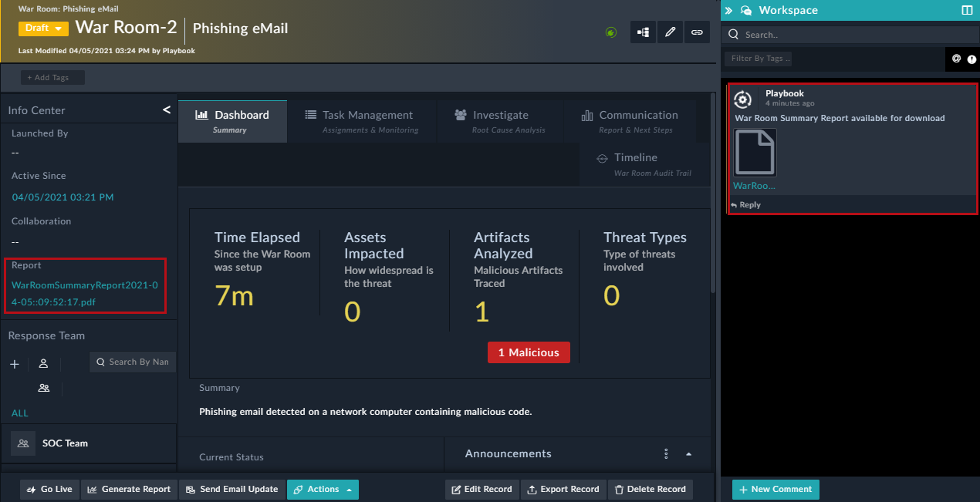The width and height of the screenshot is (980, 502).
Task: Click the Assets Impacted 0 value
Action: (x=352, y=312)
